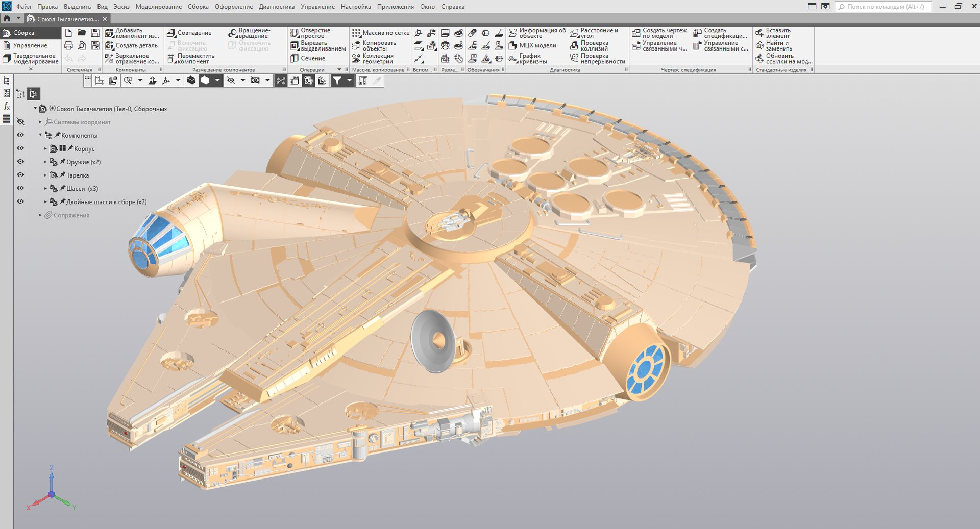The height and width of the screenshot is (529, 980).
Task: Click the zoom magnifier icon in view toolbar
Action: (128, 81)
